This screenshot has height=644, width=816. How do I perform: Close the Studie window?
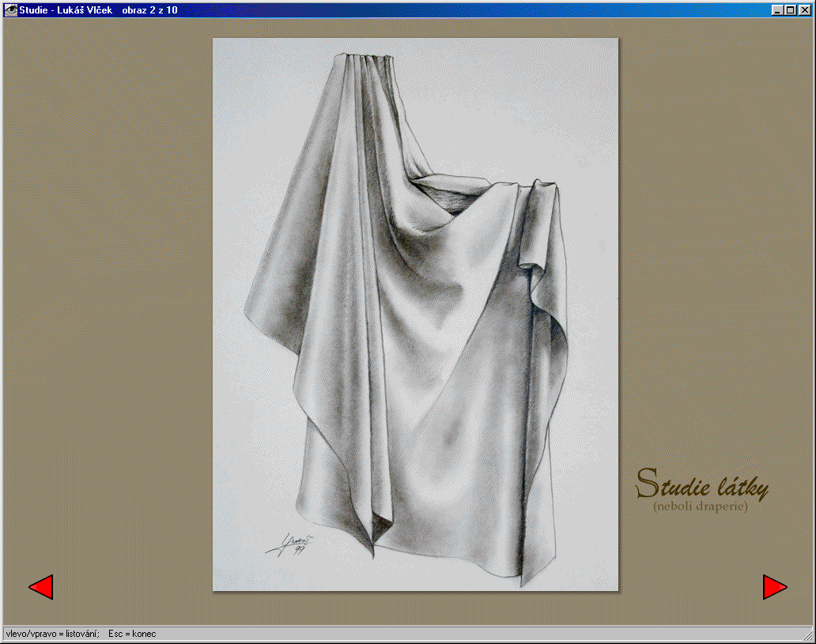pyautogui.click(x=804, y=9)
